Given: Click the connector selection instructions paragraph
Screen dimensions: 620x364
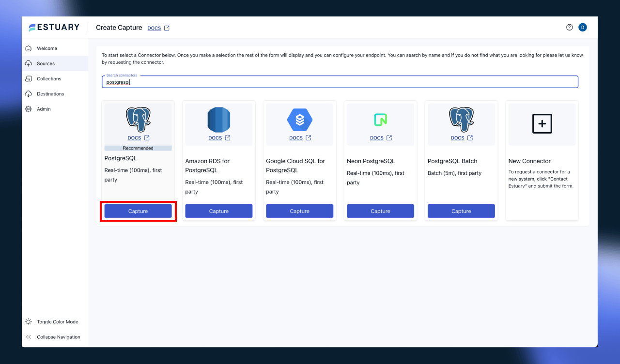Looking at the screenshot, I should (342, 59).
